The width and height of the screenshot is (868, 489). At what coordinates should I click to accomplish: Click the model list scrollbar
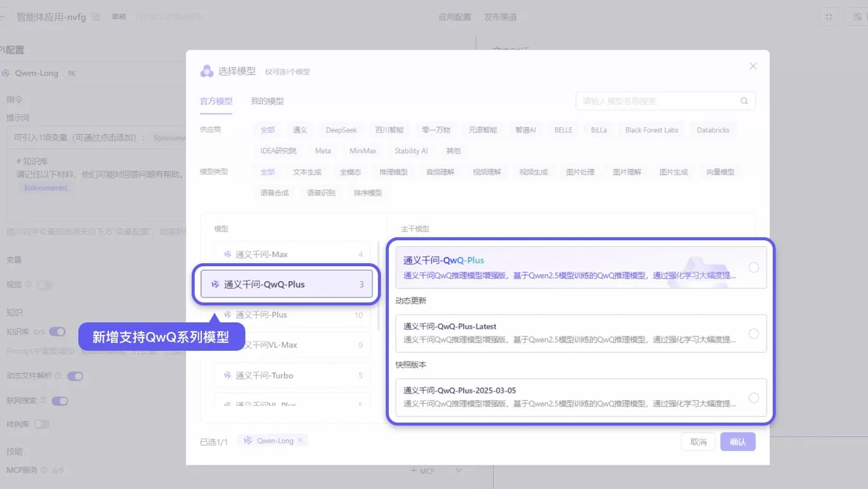click(x=379, y=285)
